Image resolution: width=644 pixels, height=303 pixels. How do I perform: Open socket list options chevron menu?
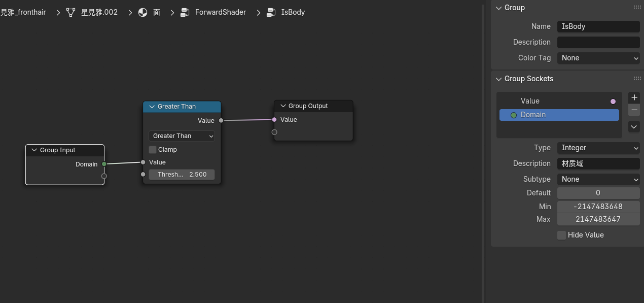pos(634,127)
